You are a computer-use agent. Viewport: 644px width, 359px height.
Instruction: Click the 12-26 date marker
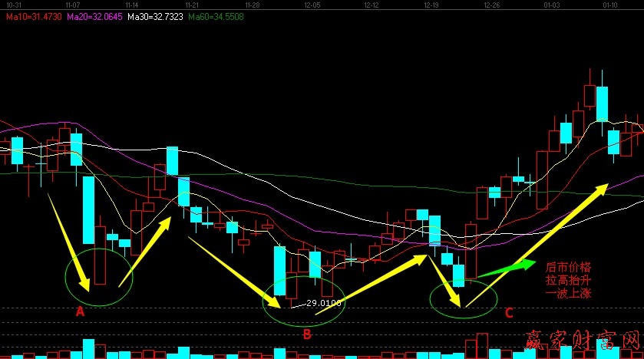491,5
